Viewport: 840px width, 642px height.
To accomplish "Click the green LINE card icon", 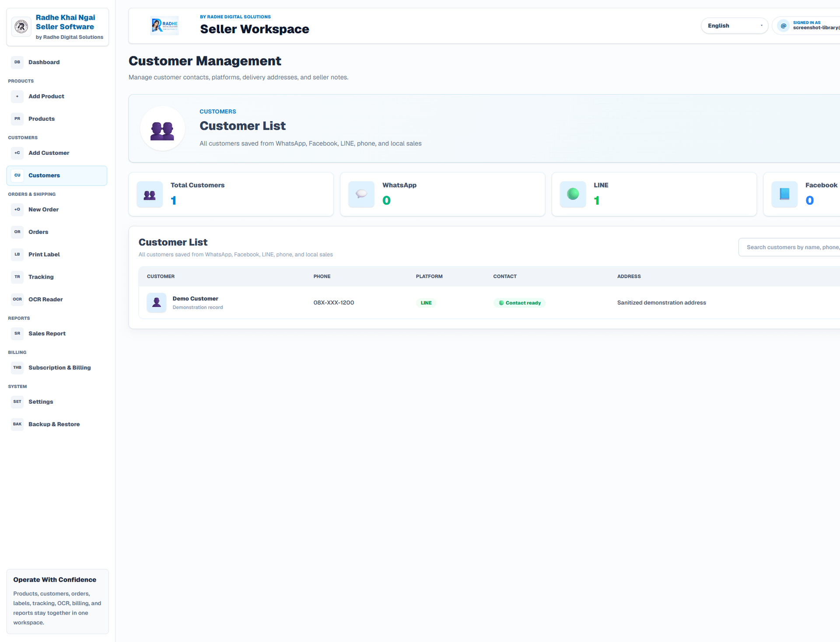I will click(573, 194).
